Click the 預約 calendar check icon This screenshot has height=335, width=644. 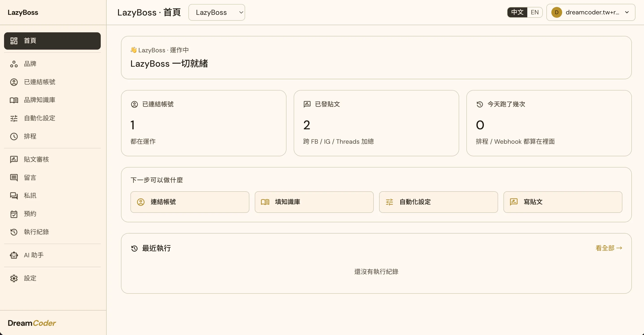click(x=14, y=214)
